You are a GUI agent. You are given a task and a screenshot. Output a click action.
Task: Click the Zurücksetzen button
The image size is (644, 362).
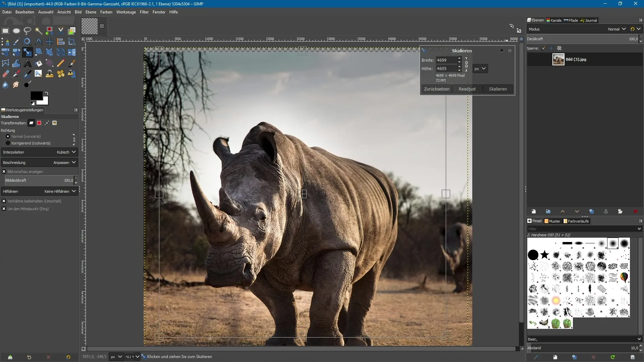click(x=437, y=89)
